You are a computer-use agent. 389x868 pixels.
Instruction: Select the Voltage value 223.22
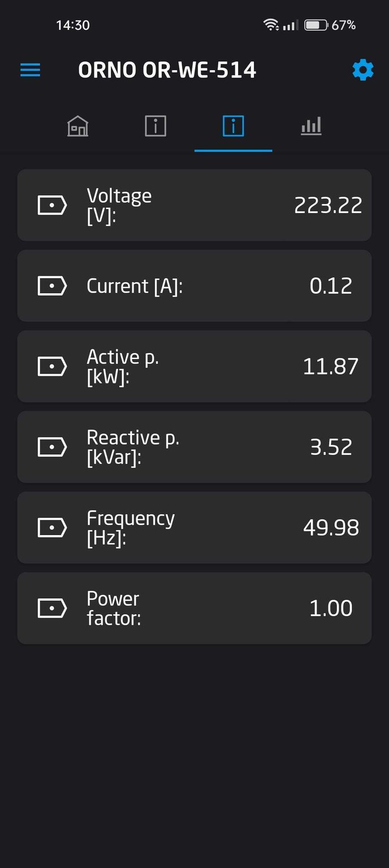[x=328, y=205]
